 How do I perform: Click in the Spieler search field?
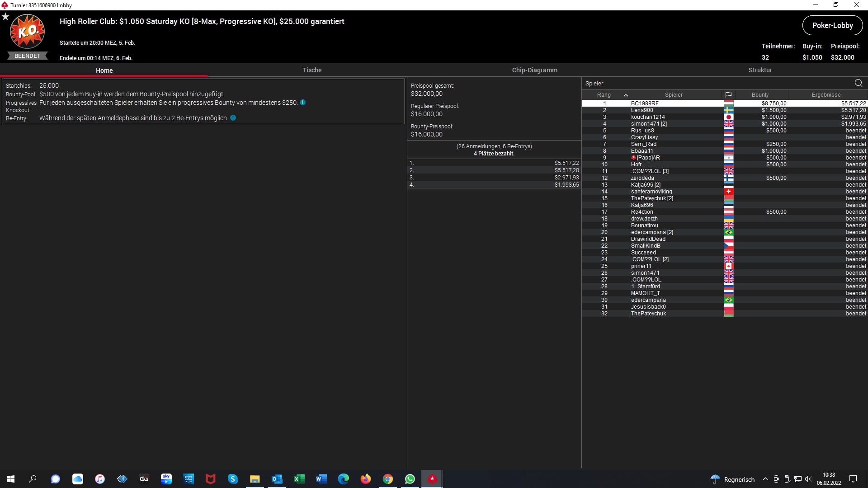[714, 83]
